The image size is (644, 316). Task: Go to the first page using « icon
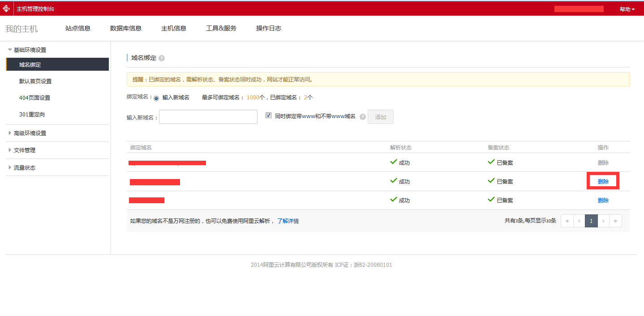[567, 221]
